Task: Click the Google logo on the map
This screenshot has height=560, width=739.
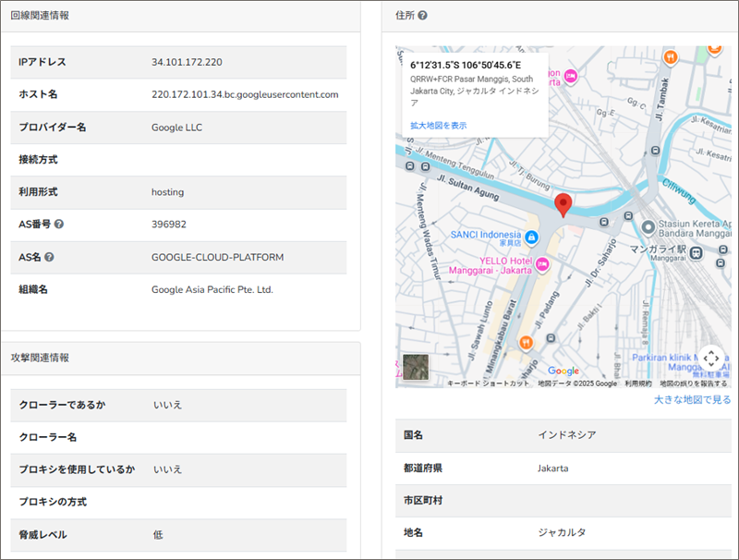Action: point(563,371)
